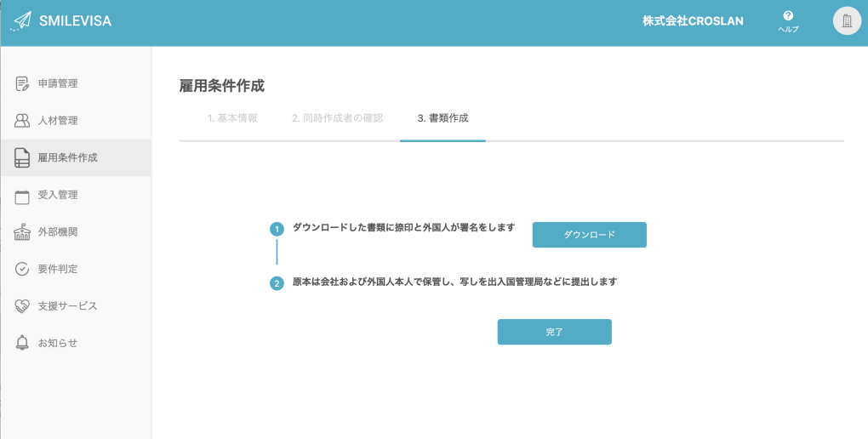Click the 支援サービス handshake icon

[23, 305]
